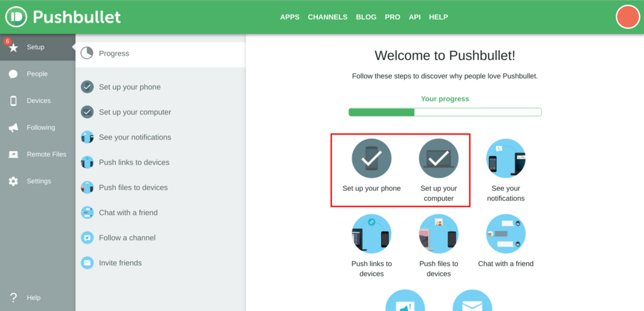644x311 pixels.
Task: Open PRO in the top navigation
Action: click(x=392, y=17)
